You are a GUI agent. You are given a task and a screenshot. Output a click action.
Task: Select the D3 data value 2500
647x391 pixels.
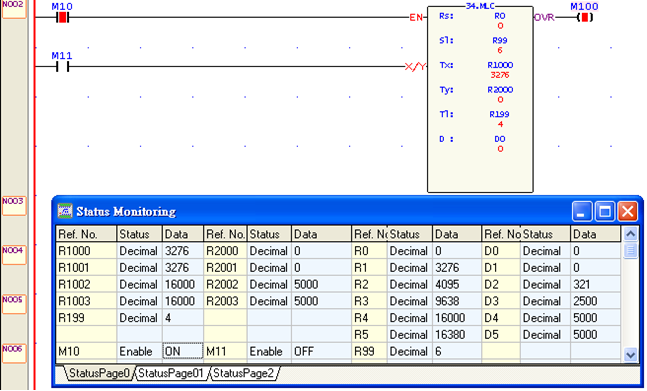tap(595, 301)
